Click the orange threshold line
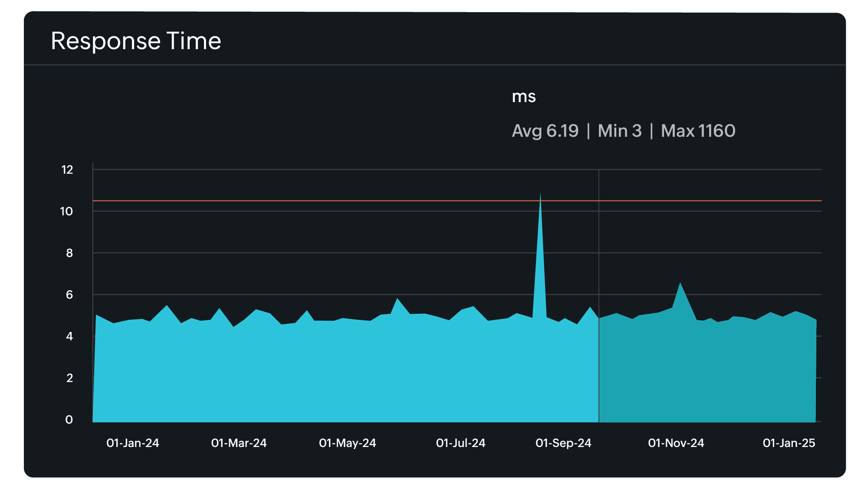Screen dimensions: 868x493 point(304,200)
